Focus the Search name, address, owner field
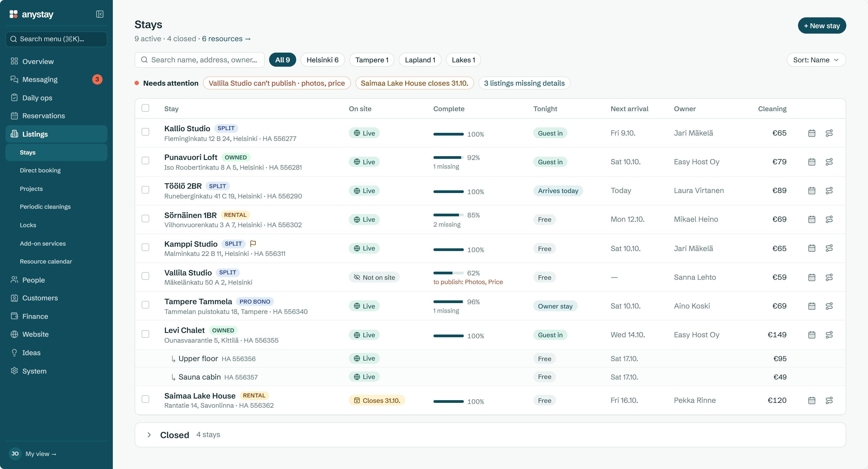 click(x=199, y=60)
